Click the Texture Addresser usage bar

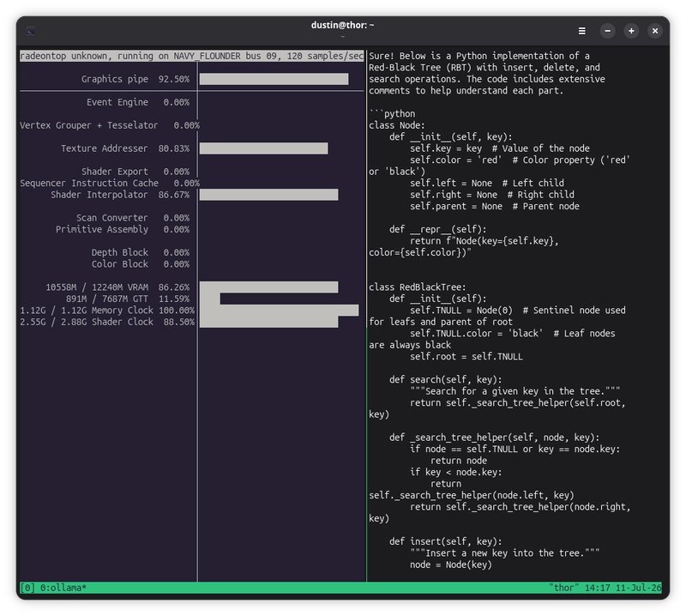pos(264,148)
